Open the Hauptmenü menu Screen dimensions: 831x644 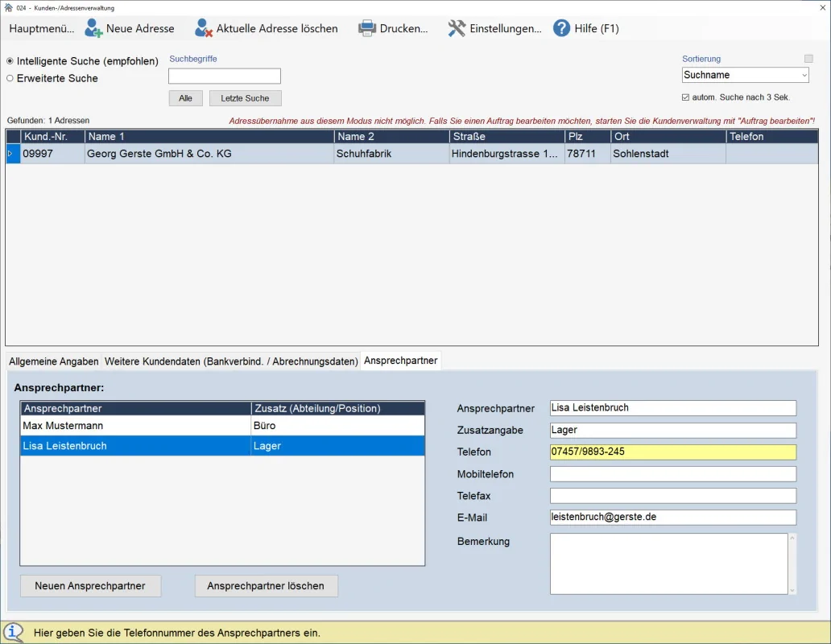point(41,28)
